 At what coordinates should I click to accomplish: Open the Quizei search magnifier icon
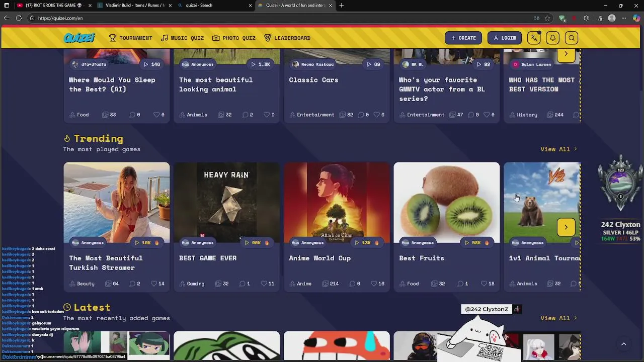coord(572,38)
